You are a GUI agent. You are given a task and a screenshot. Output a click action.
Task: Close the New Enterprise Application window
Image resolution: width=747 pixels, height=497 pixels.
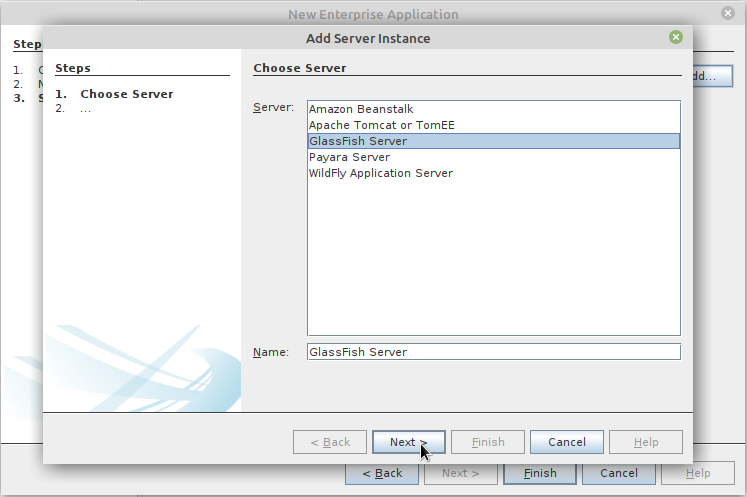tap(729, 14)
